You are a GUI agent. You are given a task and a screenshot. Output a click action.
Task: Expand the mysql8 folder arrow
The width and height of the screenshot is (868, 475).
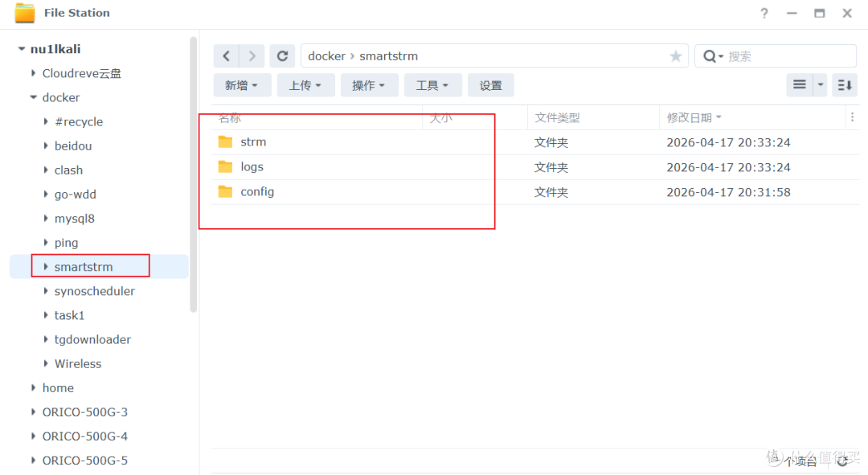coord(45,218)
